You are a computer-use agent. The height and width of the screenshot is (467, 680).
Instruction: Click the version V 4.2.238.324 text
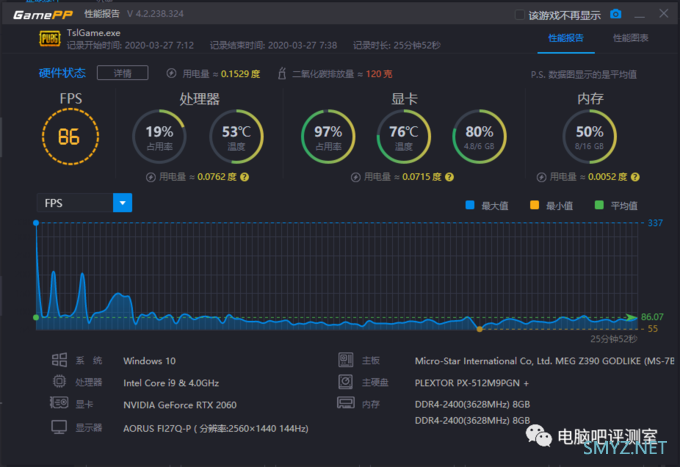[155, 14]
